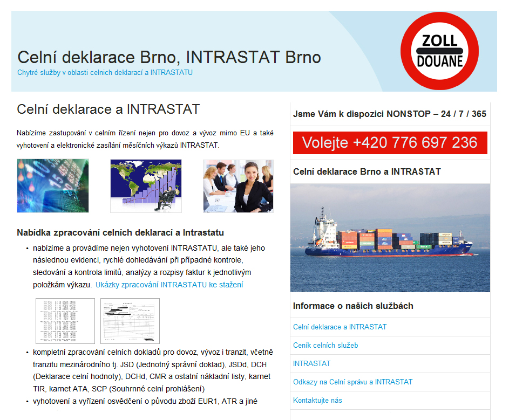Click the Jsme Vám k dispozici NONSTOP heading
The image size is (509, 420).
tap(389, 114)
